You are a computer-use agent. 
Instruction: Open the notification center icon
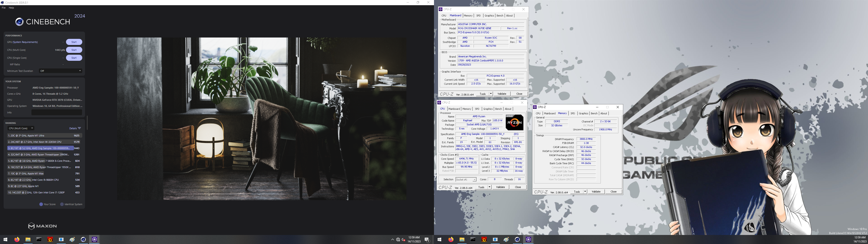tap(427, 240)
